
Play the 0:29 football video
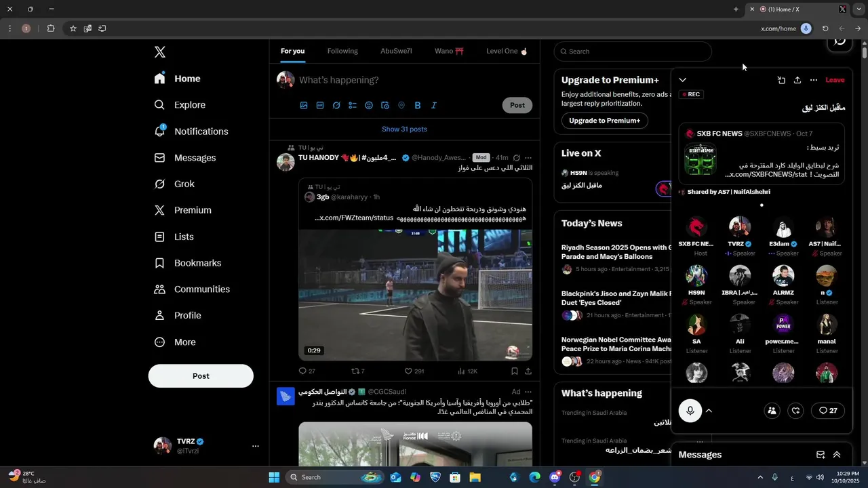pyautogui.click(x=416, y=295)
